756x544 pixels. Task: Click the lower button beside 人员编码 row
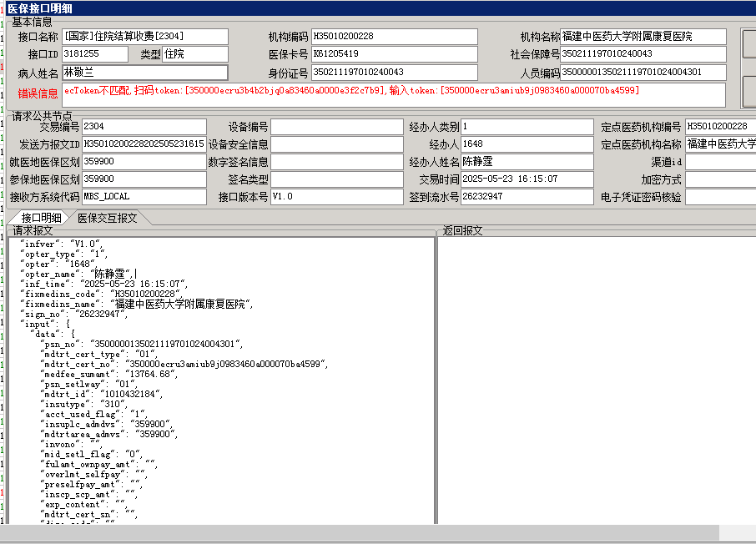(749, 91)
